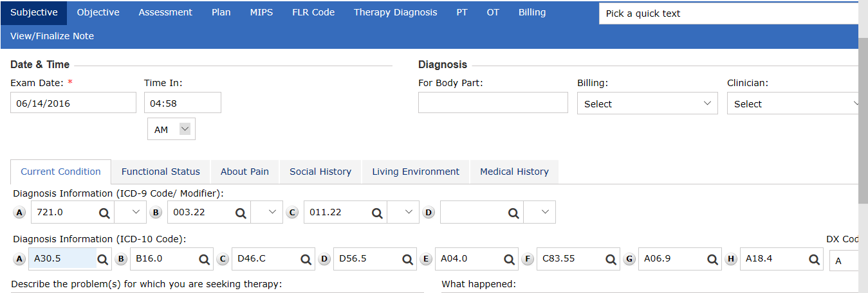This screenshot has height=293, width=868.
Task: Click the View/Finalize Note link
Action: click(x=52, y=36)
